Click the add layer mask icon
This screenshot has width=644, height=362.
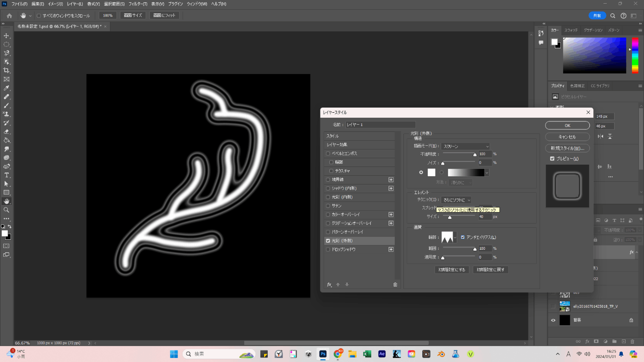[596, 341]
